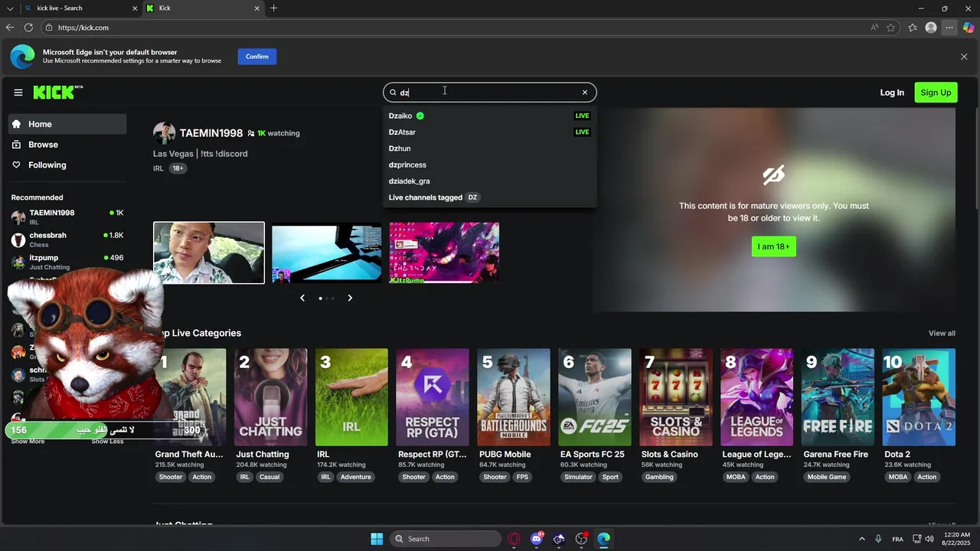Open the browser profile icon
The image size is (980, 551).
(x=931, y=28)
